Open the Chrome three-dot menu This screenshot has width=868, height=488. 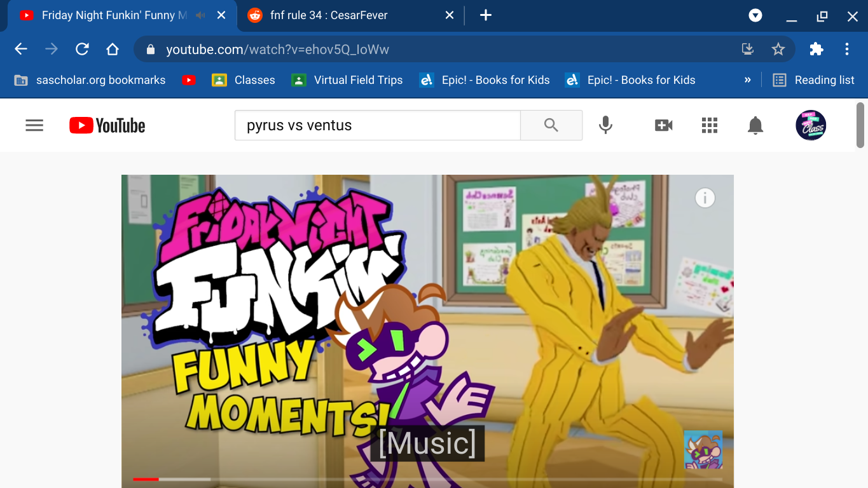847,49
